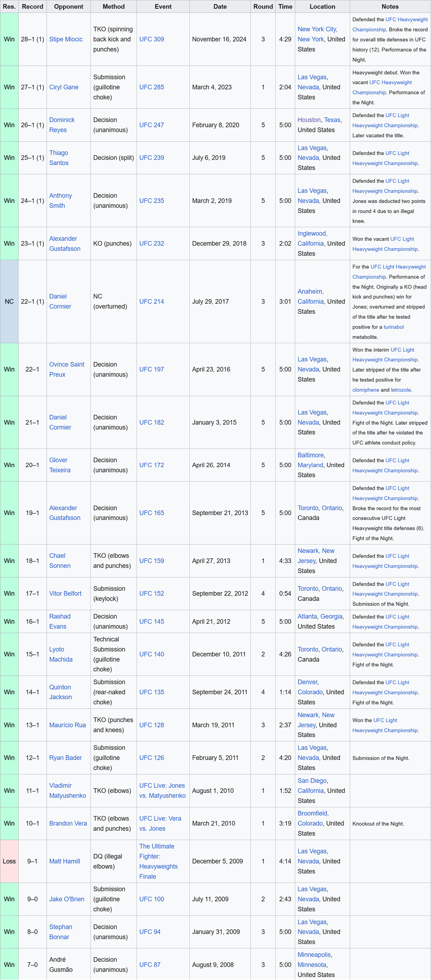Image resolution: width=431 pixels, height=980 pixels.
Task: Open the Stephan Bonnar link
Action: 61,932
